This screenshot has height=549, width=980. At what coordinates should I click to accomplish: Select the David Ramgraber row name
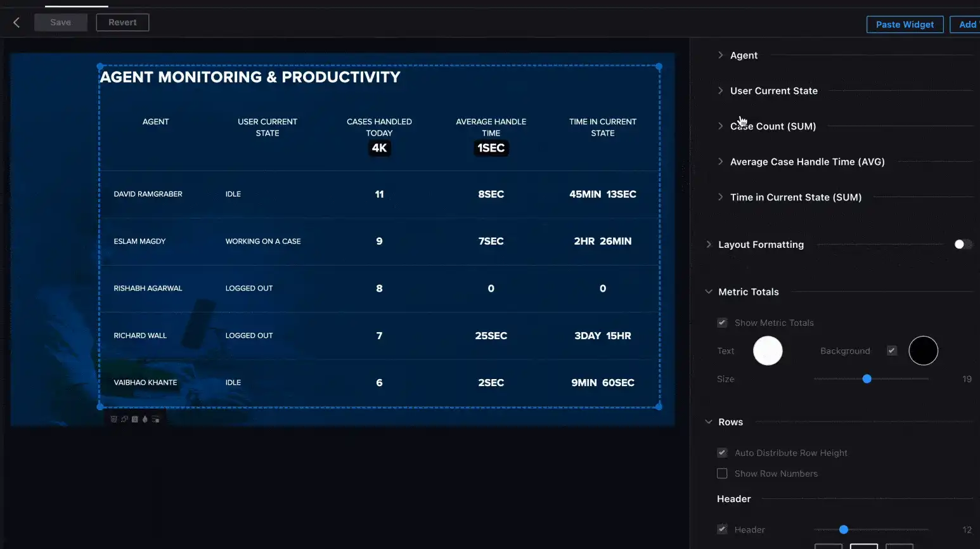148,194
